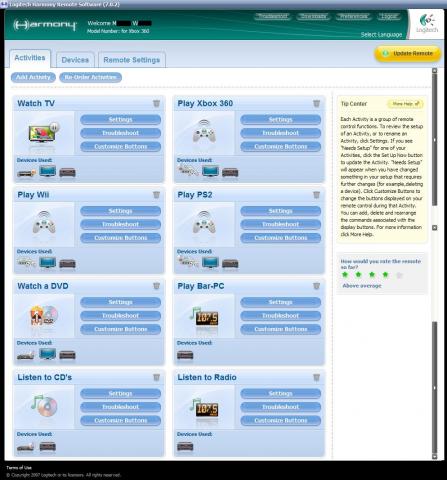The height and width of the screenshot is (480, 447).
Task: Click the yellow Update Remote button
Action: click(408, 54)
